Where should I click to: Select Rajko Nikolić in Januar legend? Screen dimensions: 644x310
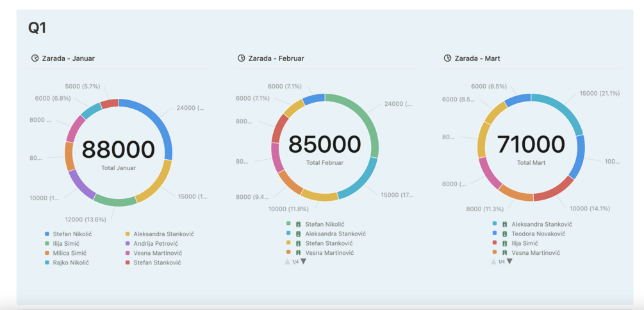[x=70, y=263]
